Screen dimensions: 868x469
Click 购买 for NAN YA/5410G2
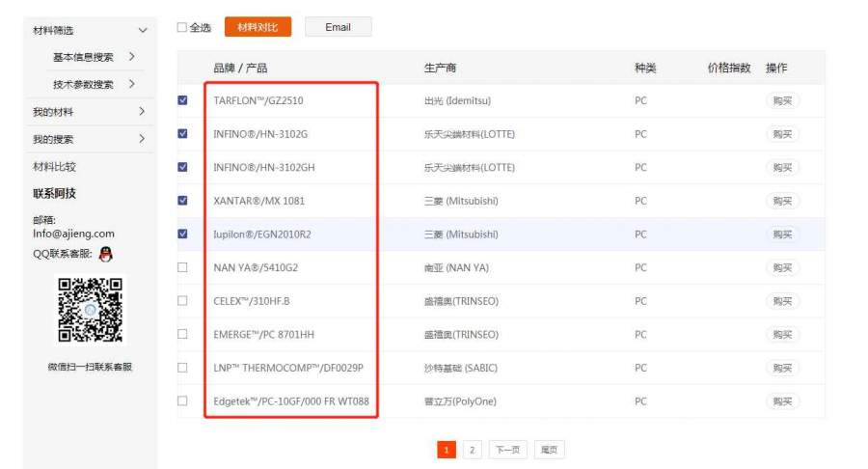[782, 267]
